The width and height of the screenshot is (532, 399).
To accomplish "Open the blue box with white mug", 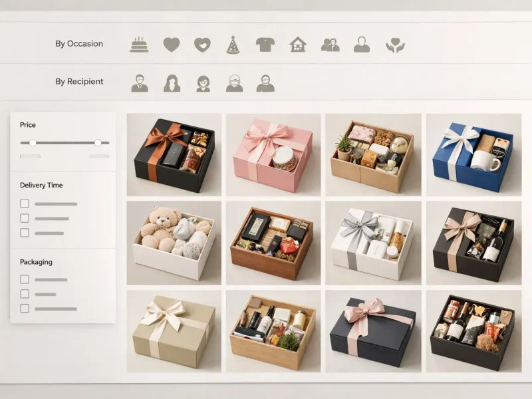I will click(x=473, y=155).
